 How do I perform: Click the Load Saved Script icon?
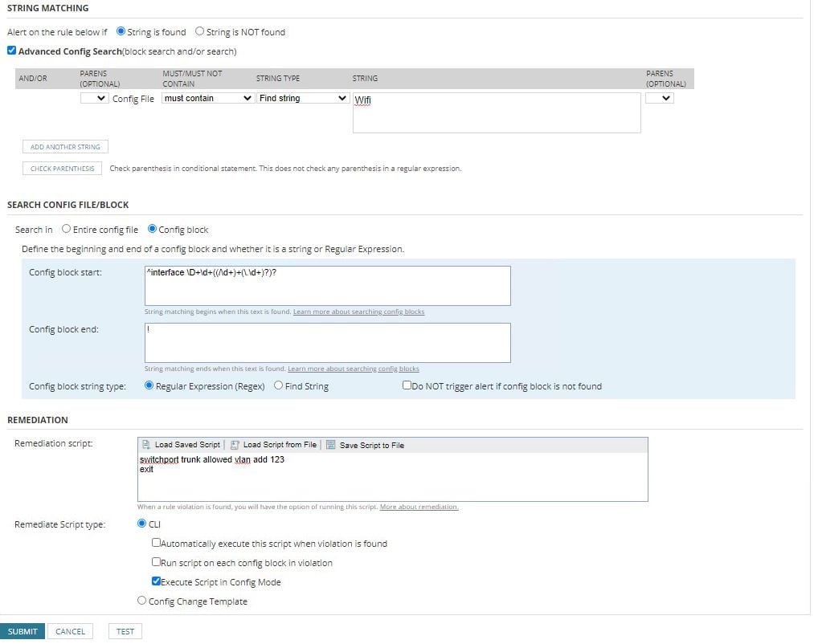tap(146, 445)
